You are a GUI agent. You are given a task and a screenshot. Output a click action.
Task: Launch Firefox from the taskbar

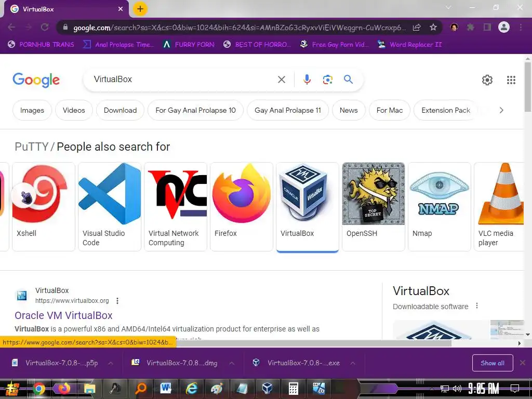pos(64,389)
